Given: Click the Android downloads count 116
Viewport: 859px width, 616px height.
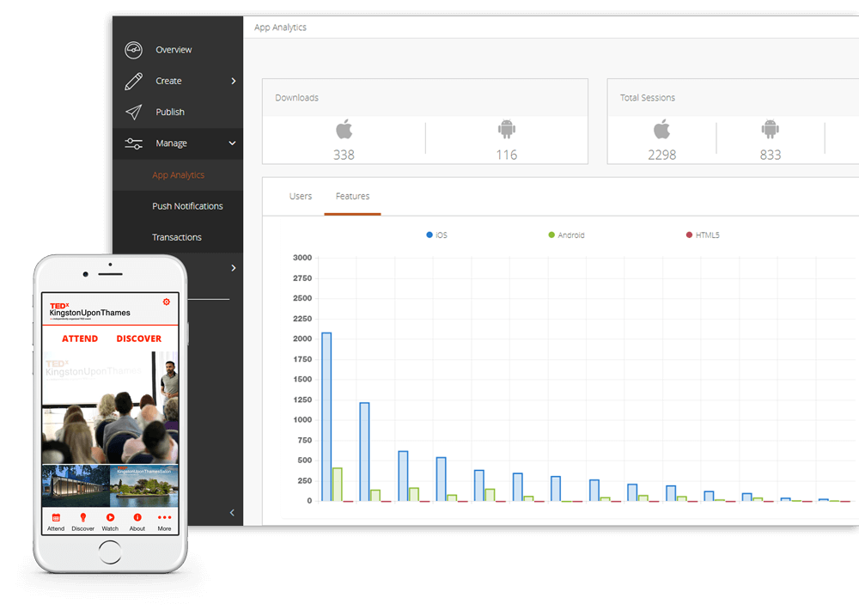Looking at the screenshot, I should (x=507, y=156).
